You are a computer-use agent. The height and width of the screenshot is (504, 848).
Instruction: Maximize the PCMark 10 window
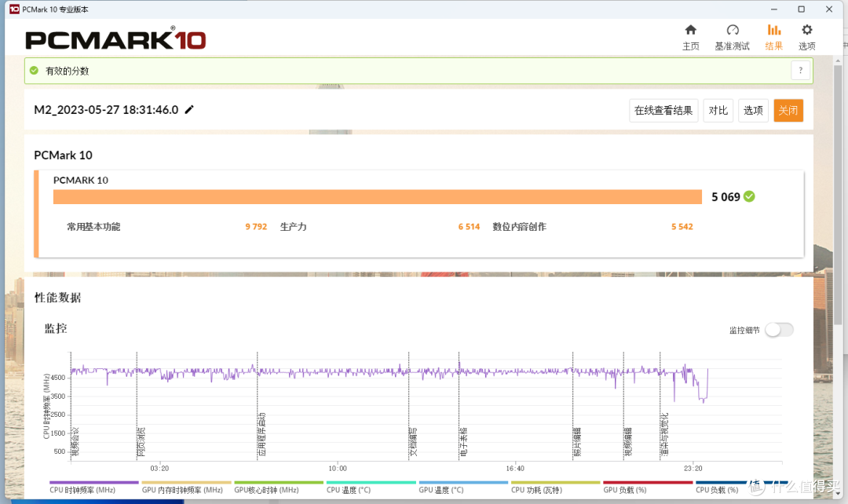pos(802,9)
